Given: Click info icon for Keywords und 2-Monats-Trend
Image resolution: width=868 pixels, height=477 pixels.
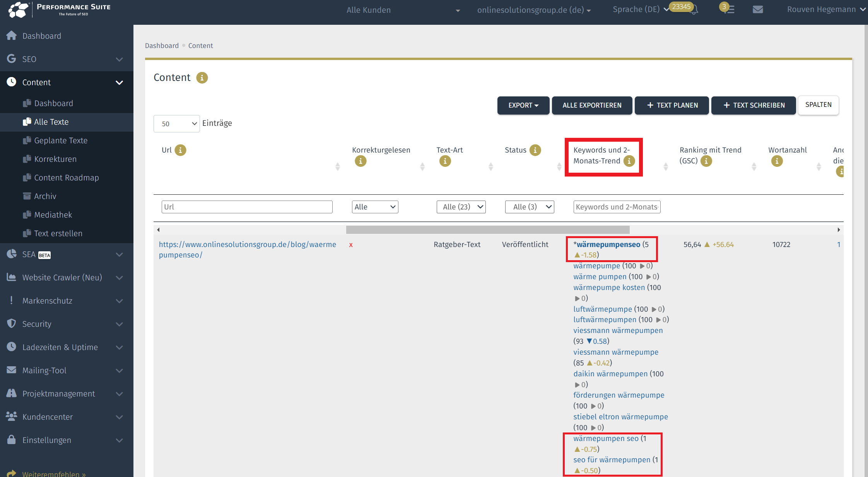Looking at the screenshot, I should (629, 161).
